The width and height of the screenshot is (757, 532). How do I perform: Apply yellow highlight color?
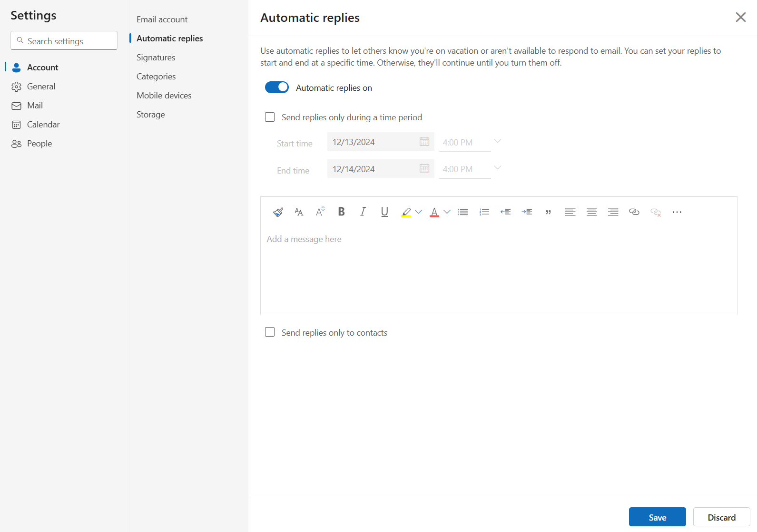(x=406, y=212)
